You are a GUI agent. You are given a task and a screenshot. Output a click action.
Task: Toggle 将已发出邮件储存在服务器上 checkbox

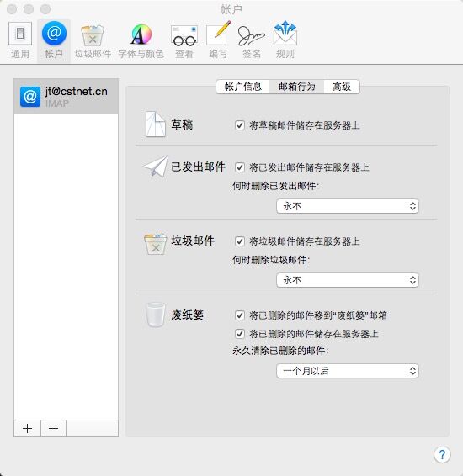pyautogui.click(x=240, y=167)
